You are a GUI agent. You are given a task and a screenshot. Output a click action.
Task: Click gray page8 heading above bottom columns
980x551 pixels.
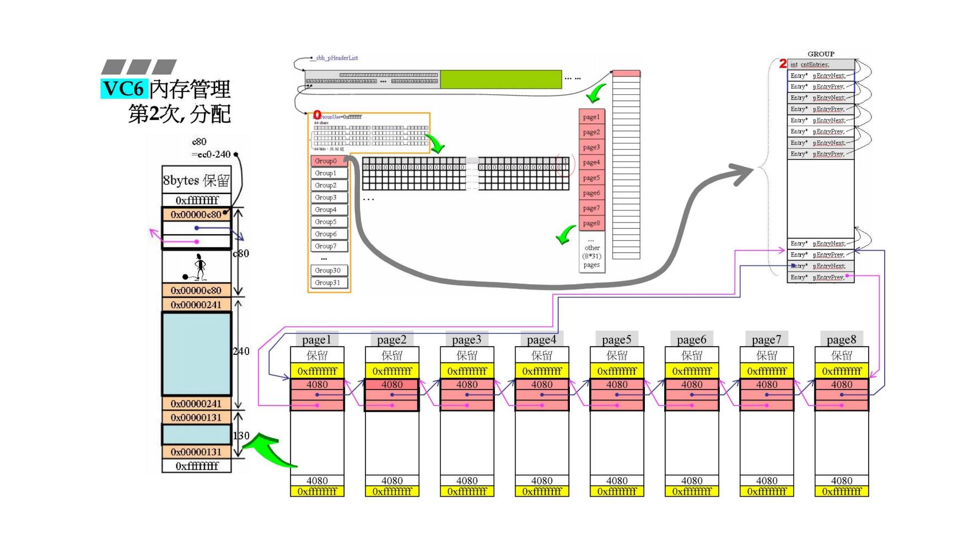(842, 339)
